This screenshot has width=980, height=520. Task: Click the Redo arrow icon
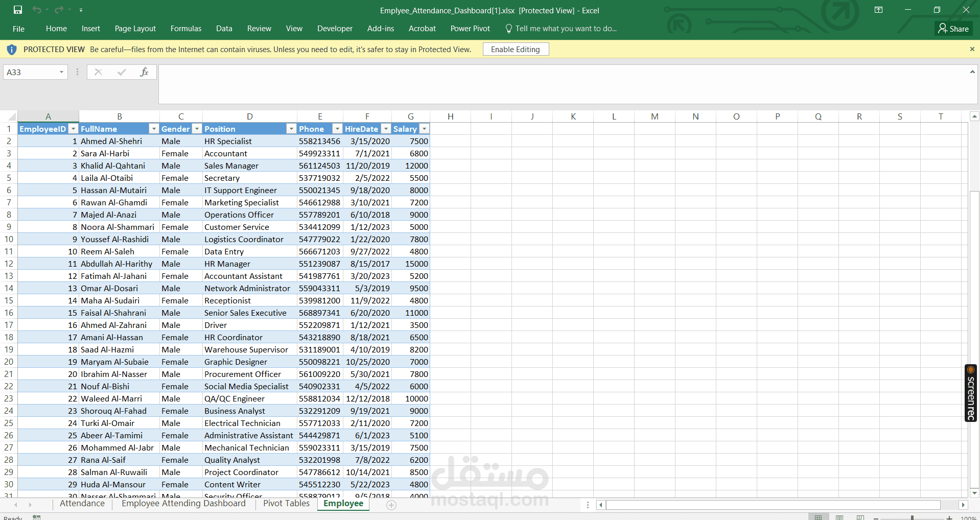pos(59,10)
